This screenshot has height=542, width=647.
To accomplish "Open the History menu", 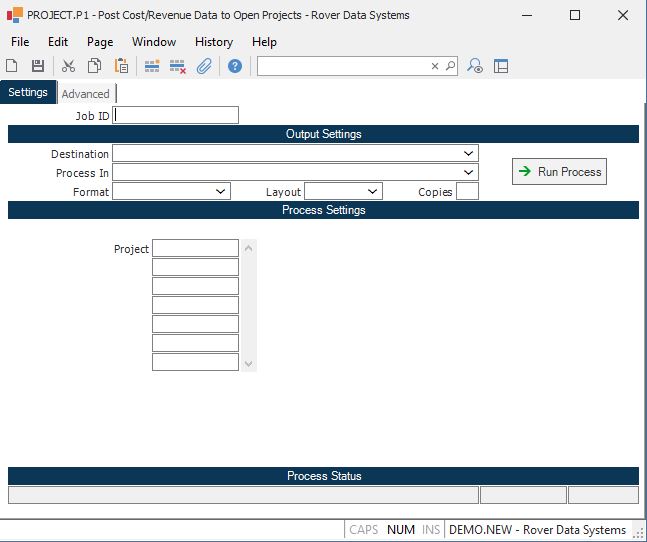I will (214, 42).
